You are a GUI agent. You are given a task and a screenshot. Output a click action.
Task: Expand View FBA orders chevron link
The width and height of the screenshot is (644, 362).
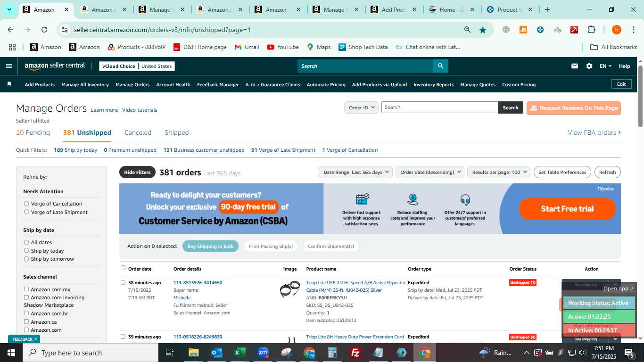(594, 132)
